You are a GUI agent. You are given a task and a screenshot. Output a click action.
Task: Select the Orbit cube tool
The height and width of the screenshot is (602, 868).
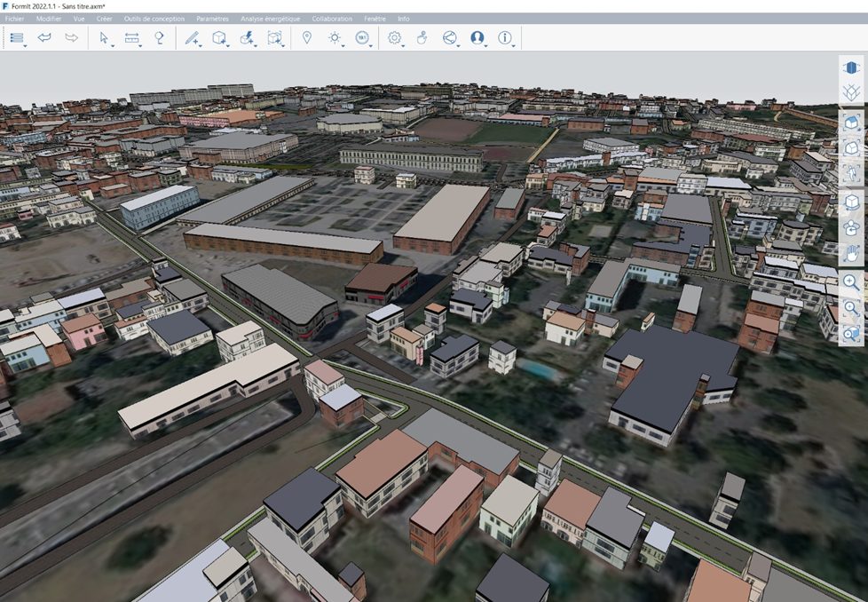click(851, 202)
